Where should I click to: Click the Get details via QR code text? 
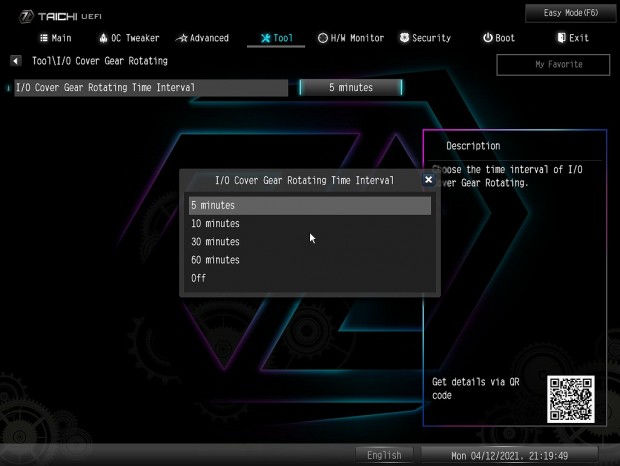tap(475, 389)
